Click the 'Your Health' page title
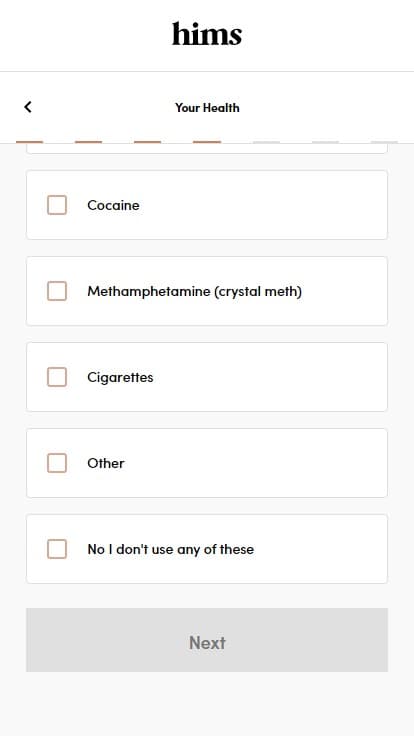 point(207,107)
